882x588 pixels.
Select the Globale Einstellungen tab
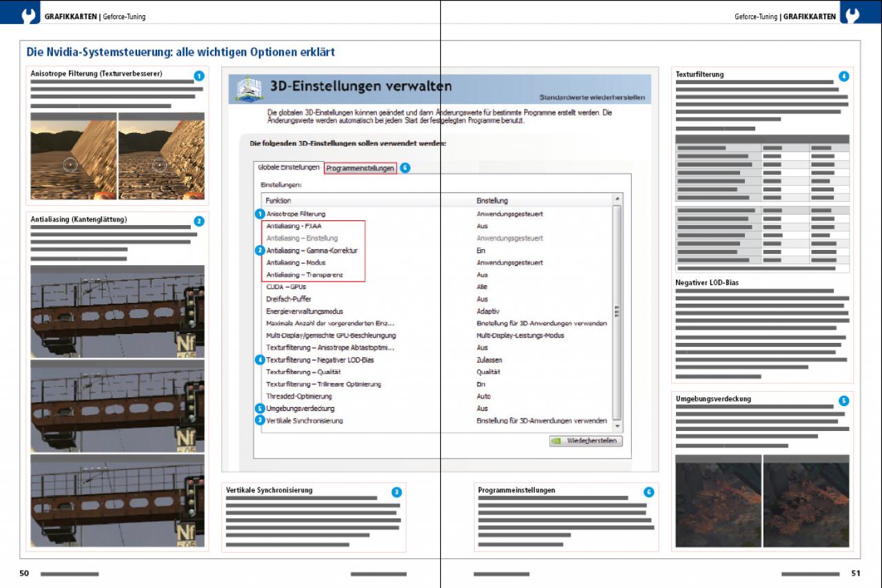pos(289,167)
